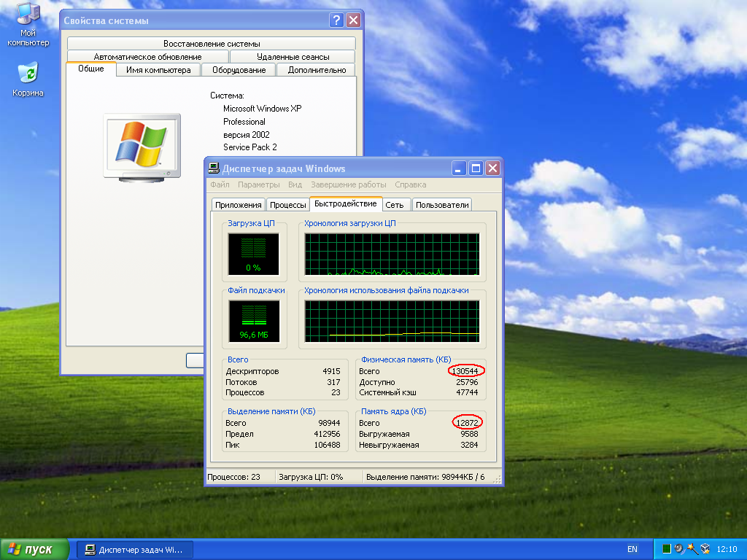
Task: Click the physical memory total value 130544
Action: (465, 371)
